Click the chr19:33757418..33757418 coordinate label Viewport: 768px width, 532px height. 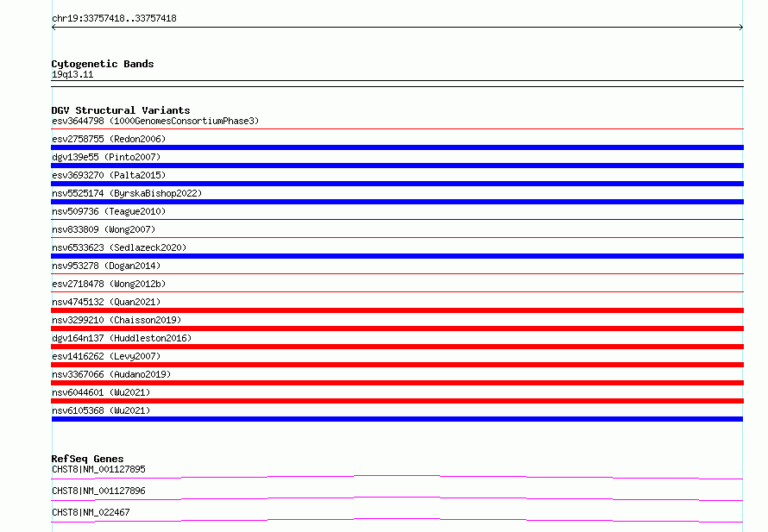pos(114,19)
